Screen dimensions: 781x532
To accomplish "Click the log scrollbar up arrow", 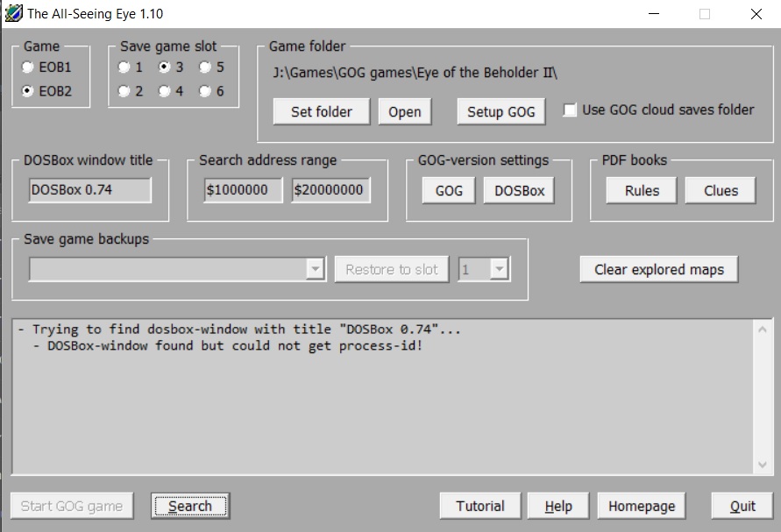I will 762,330.
